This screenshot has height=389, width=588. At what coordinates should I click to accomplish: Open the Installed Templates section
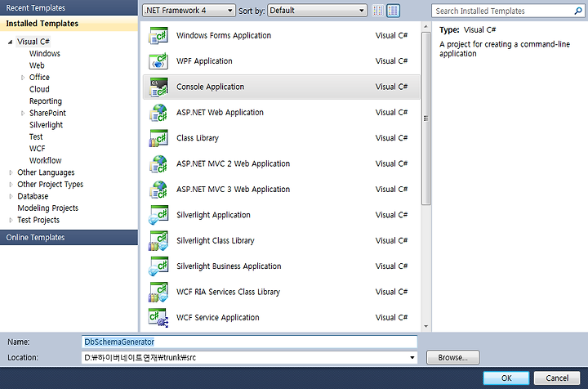[x=69, y=23]
